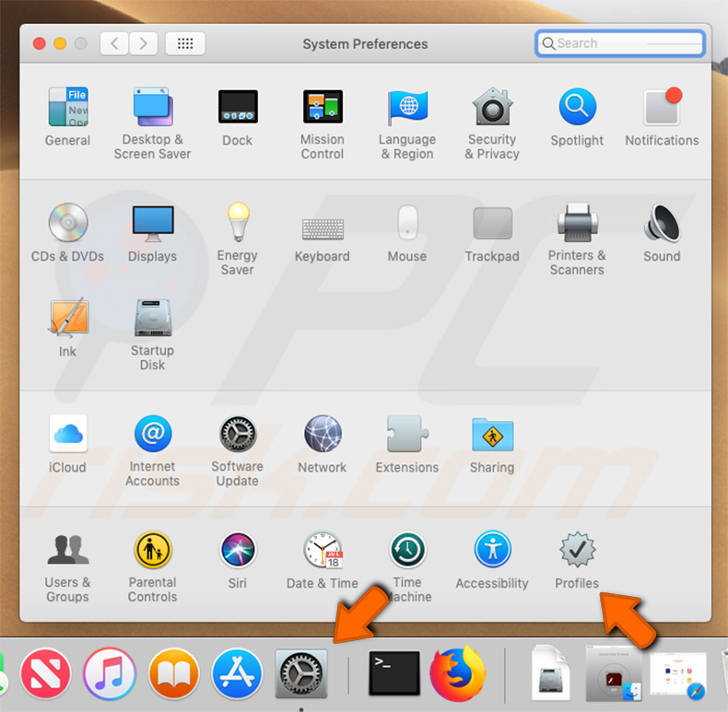Open Accessibility preferences
The image size is (728, 712).
pos(493,550)
